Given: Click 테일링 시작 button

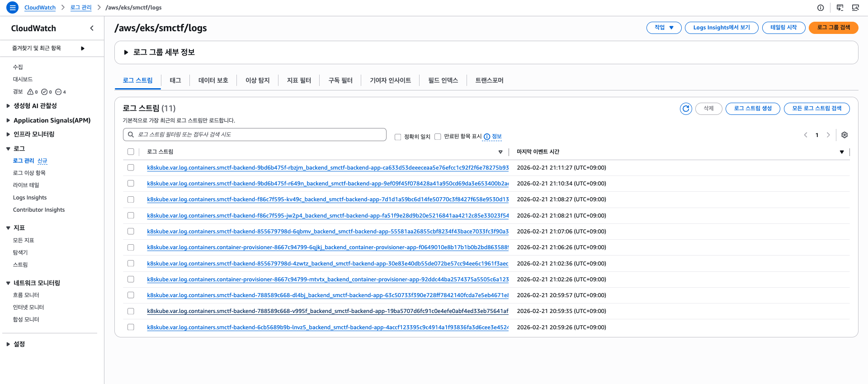Looking at the screenshot, I should point(783,28).
